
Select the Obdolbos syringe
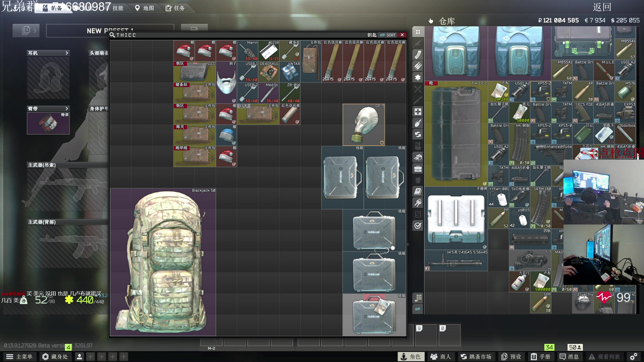pyautogui.click(x=625, y=133)
